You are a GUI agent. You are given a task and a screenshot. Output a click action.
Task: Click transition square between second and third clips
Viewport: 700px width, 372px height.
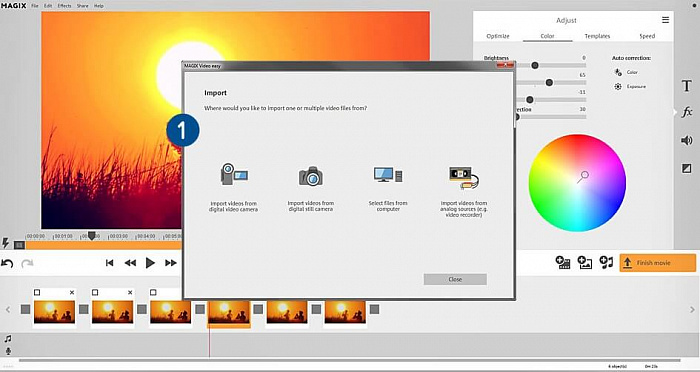point(142,309)
